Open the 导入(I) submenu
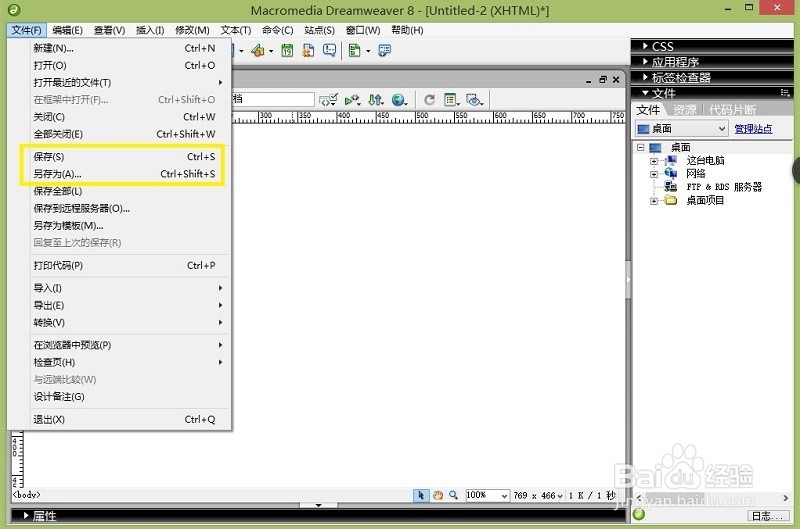 click(x=124, y=288)
